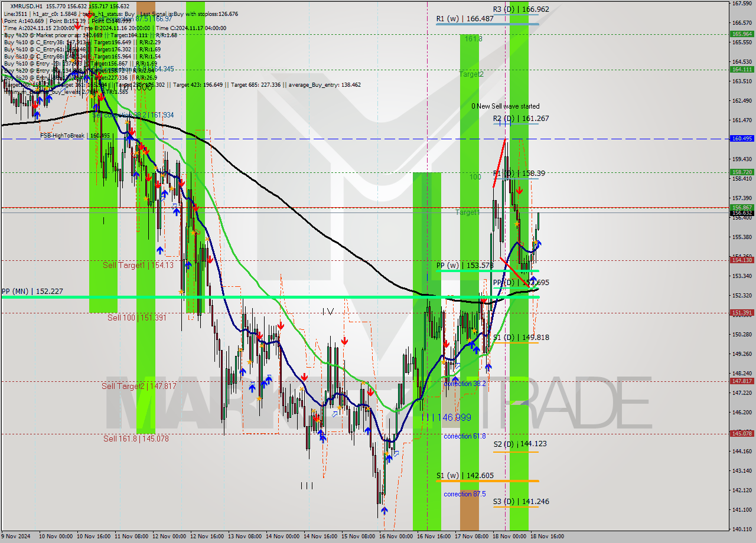Click the 14 Nov 00:00 date on the time axis
Image resolution: width=756 pixels, height=543 pixels.
(x=282, y=537)
